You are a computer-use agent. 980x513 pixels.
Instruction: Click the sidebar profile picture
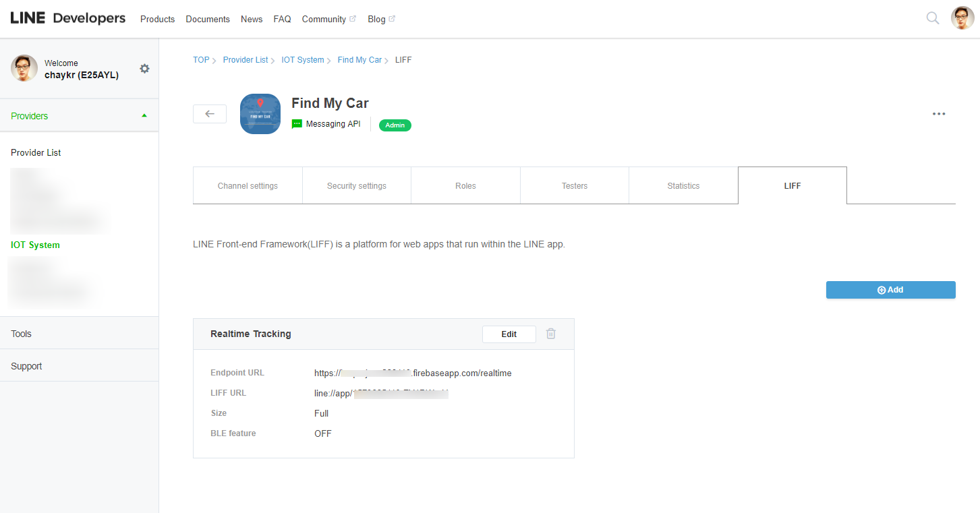(x=24, y=68)
